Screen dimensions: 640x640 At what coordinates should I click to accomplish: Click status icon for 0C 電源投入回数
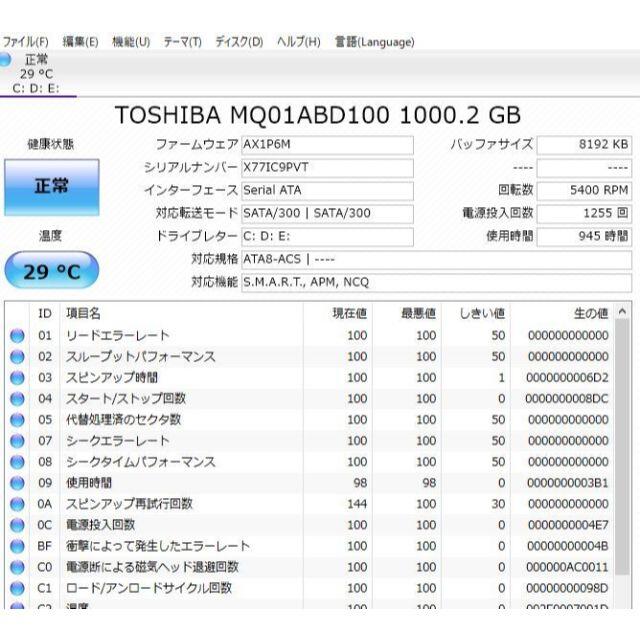point(17,525)
